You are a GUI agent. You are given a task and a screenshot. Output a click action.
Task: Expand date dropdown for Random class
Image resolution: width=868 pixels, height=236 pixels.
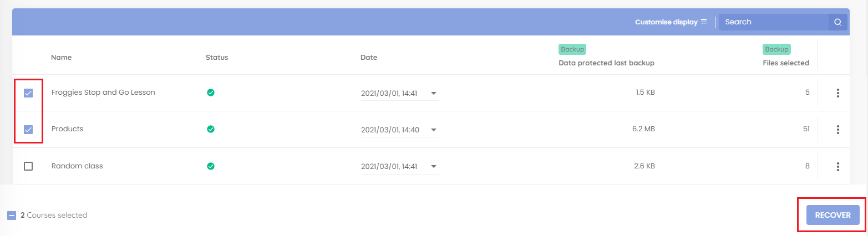[x=433, y=167]
